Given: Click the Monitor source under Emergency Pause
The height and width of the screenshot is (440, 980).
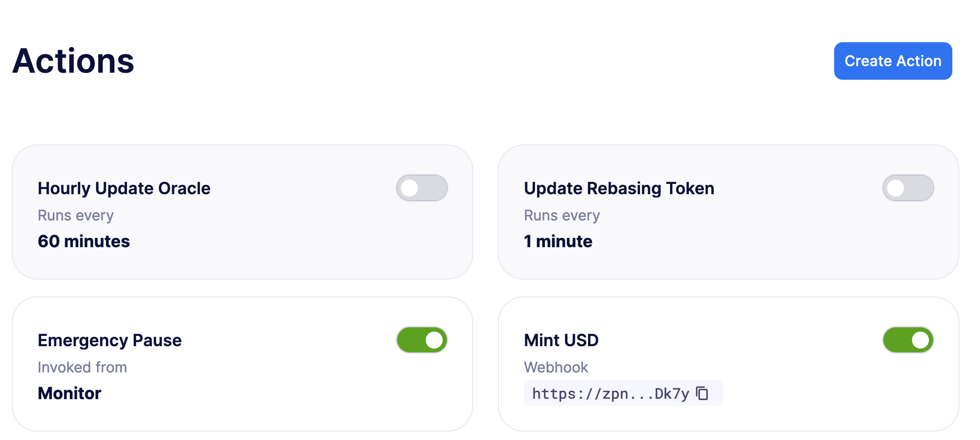Looking at the screenshot, I should [x=69, y=393].
